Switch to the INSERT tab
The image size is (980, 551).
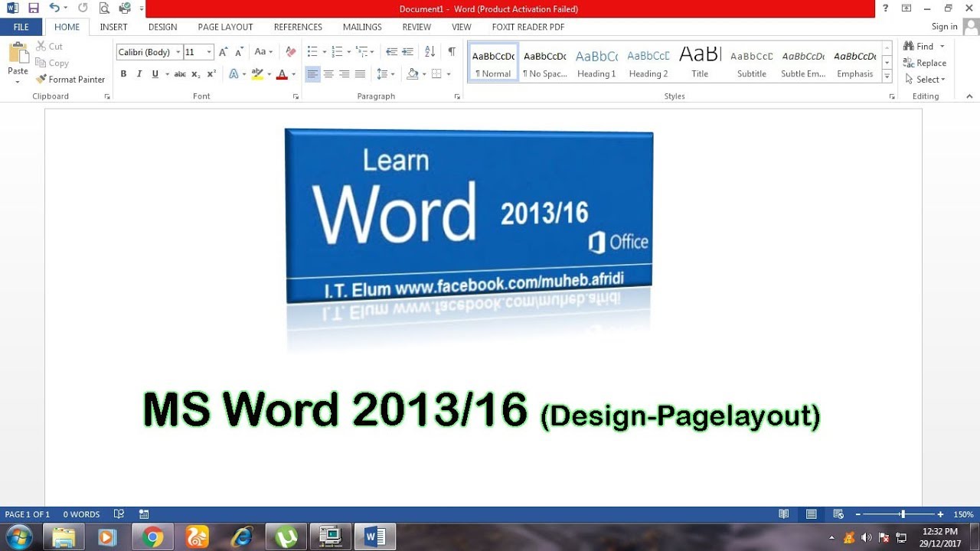pos(114,27)
